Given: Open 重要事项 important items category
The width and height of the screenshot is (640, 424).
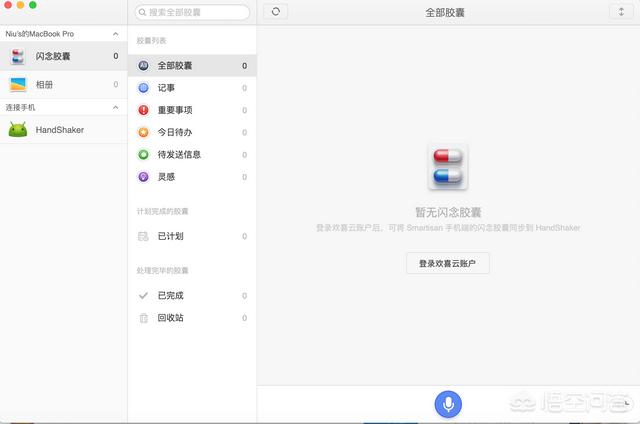Looking at the screenshot, I should pyautogui.click(x=175, y=110).
